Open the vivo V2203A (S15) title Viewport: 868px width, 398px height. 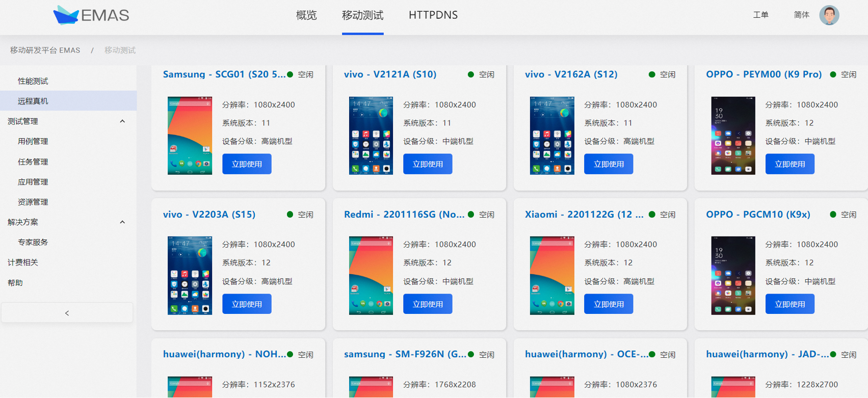coord(209,215)
